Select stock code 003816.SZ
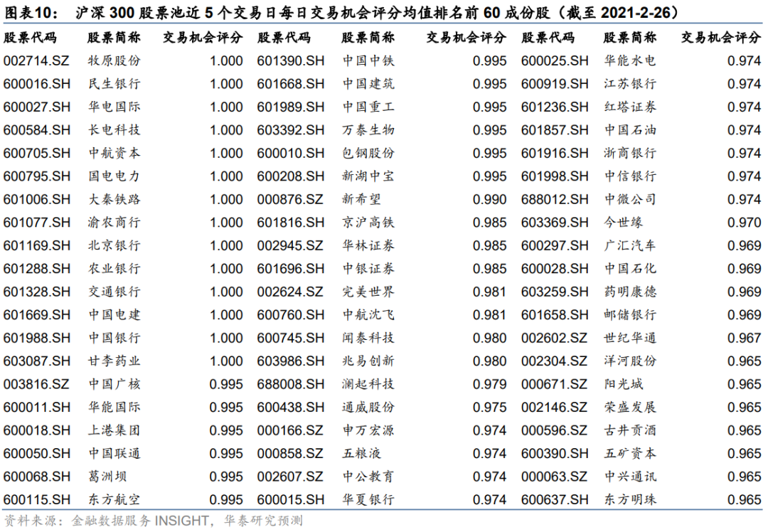This screenshot has width=768, height=532. 36,384
